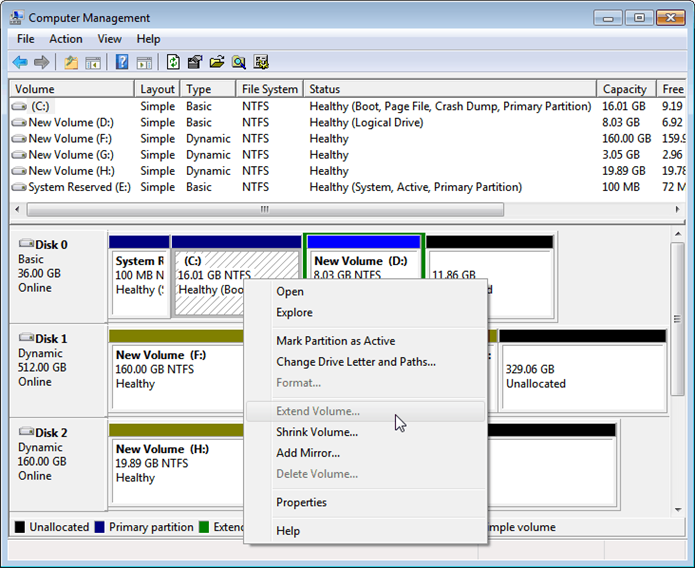
Task: Click the Open folder toolbar icon
Action: coord(217,62)
